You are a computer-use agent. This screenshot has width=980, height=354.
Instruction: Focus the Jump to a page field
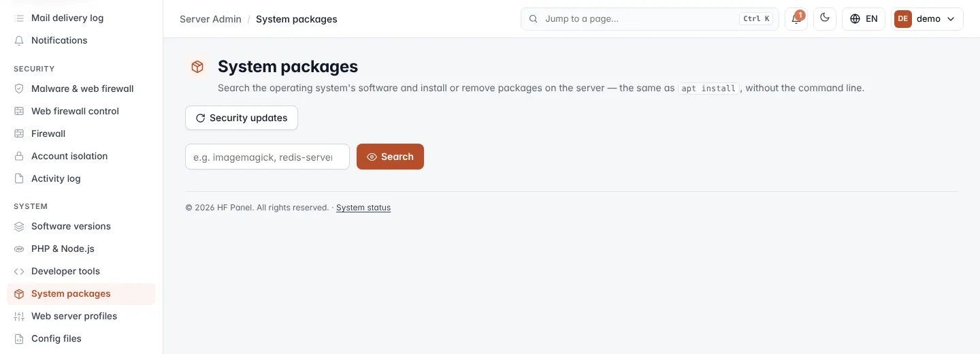(650, 19)
